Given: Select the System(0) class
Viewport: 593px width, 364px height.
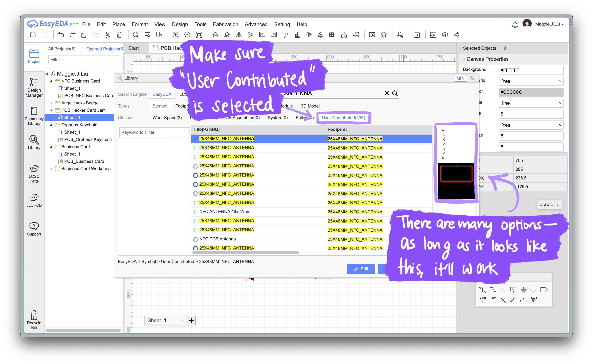Looking at the screenshot, I should pyautogui.click(x=278, y=118).
